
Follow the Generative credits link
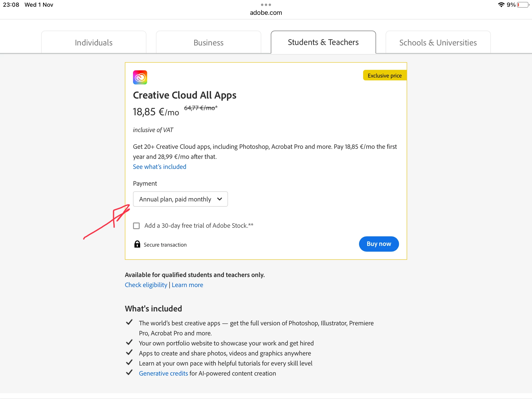163,373
